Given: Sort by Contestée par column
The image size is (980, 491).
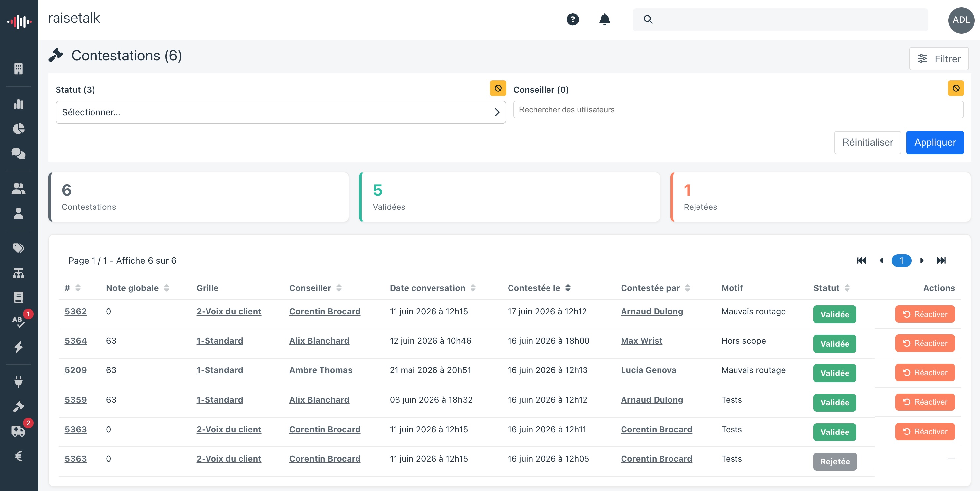Looking at the screenshot, I should pyautogui.click(x=687, y=288).
